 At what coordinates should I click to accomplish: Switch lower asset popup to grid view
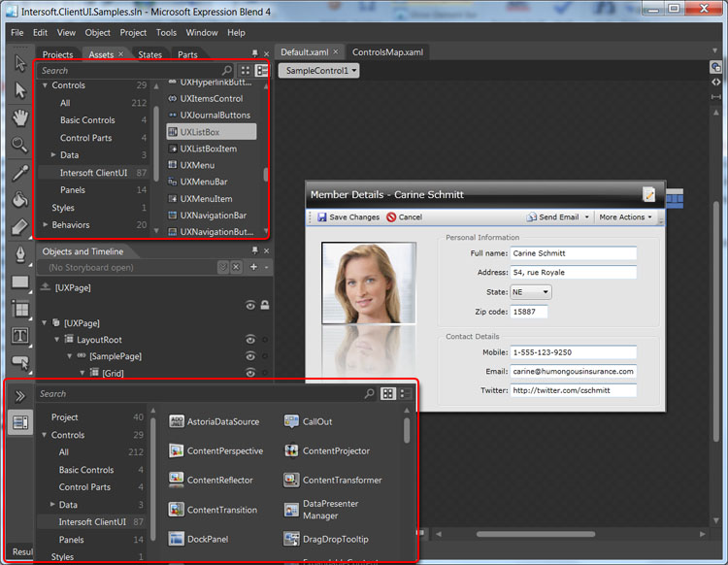387,394
